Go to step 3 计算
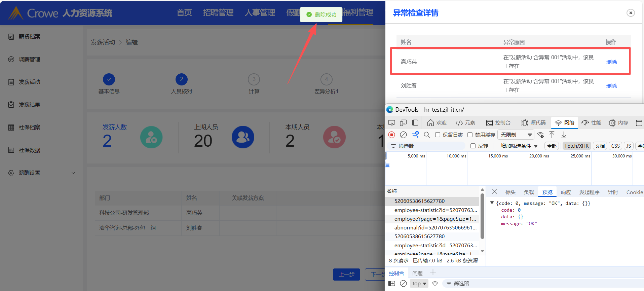 click(254, 79)
